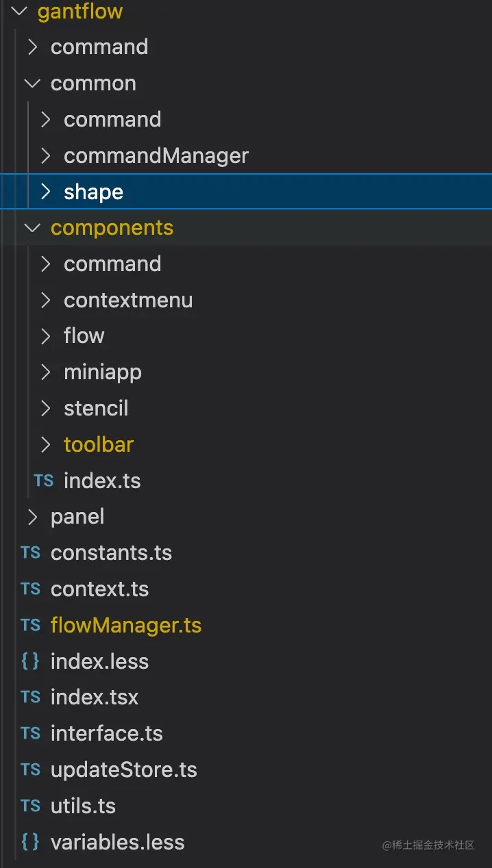Screen dimensions: 492x868
Task: Click the TS icon next to utils.ts
Action: pos(30,806)
